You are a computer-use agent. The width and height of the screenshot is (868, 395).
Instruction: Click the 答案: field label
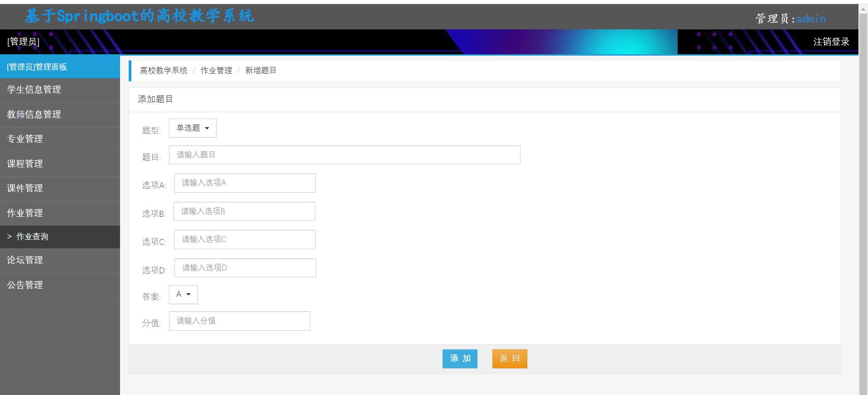click(x=151, y=297)
